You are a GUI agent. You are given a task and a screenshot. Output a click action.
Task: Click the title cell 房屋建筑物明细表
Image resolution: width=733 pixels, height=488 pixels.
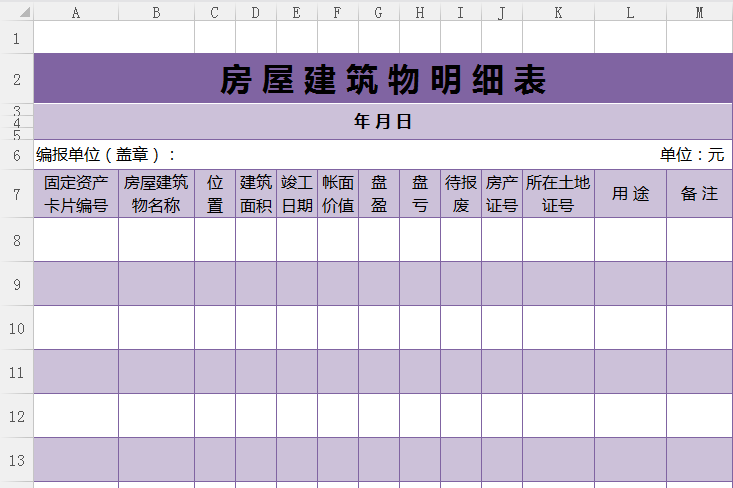pos(383,79)
